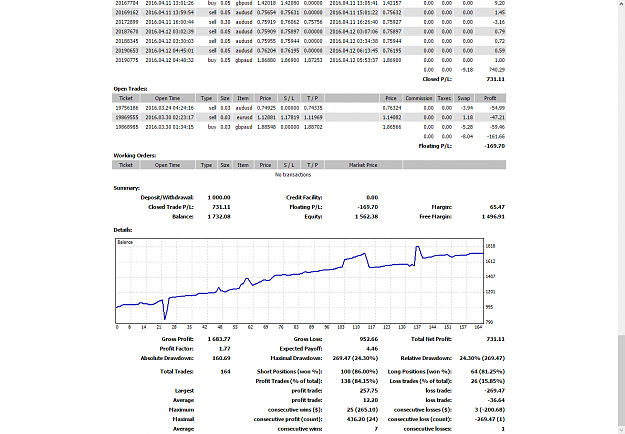The width and height of the screenshot is (625, 434).
Task: Click the open trades total -161.66
Action: pos(496,137)
